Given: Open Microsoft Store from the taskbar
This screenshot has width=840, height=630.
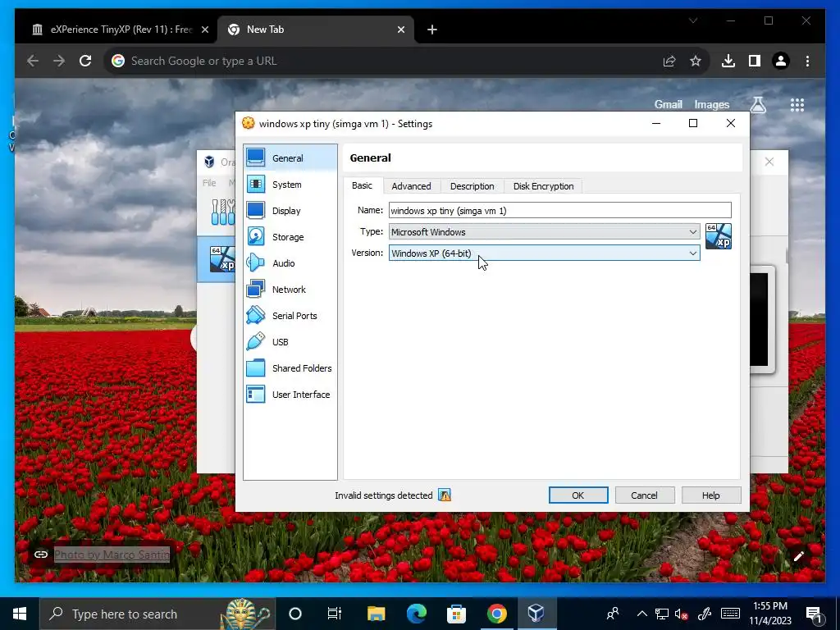Looking at the screenshot, I should click(456, 614).
